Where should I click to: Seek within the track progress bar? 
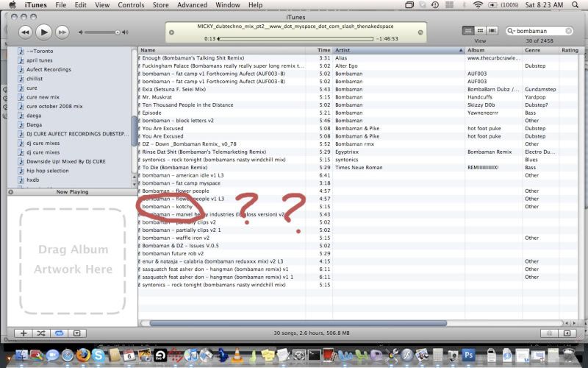295,39
